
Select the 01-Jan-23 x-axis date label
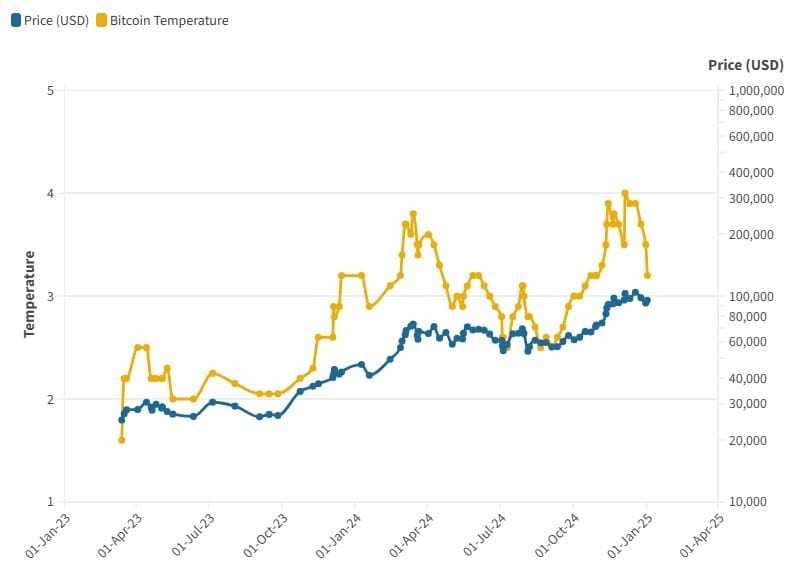[x=50, y=535]
